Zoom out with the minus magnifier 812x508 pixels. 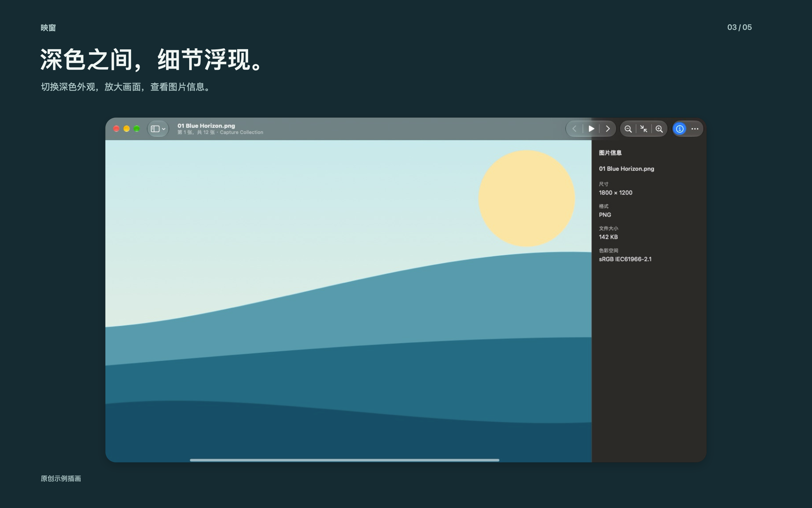(628, 129)
